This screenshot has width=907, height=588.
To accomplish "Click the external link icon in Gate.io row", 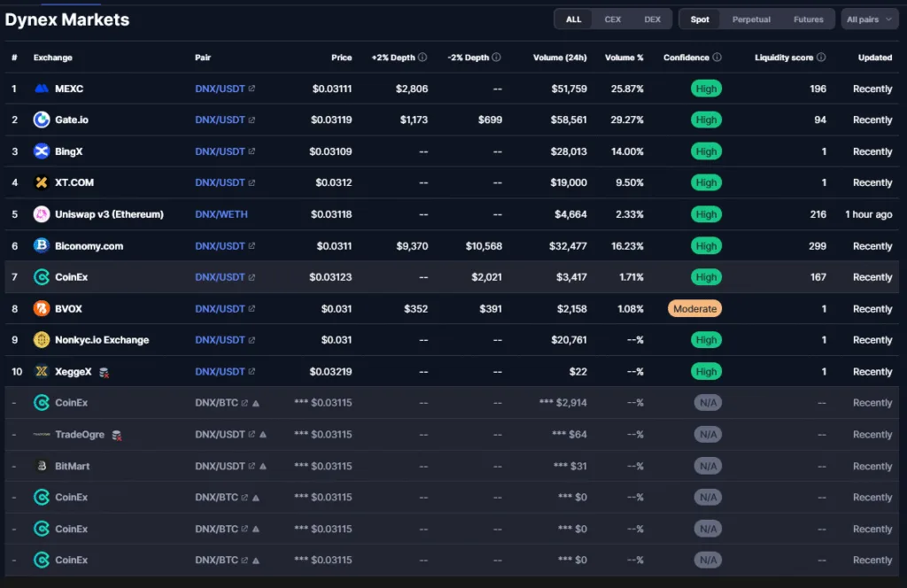I will click(252, 120).
